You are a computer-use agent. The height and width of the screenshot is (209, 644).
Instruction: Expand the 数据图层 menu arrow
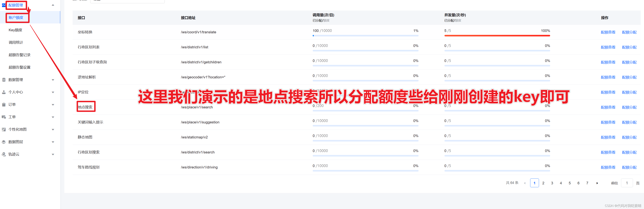pos(53,142)
